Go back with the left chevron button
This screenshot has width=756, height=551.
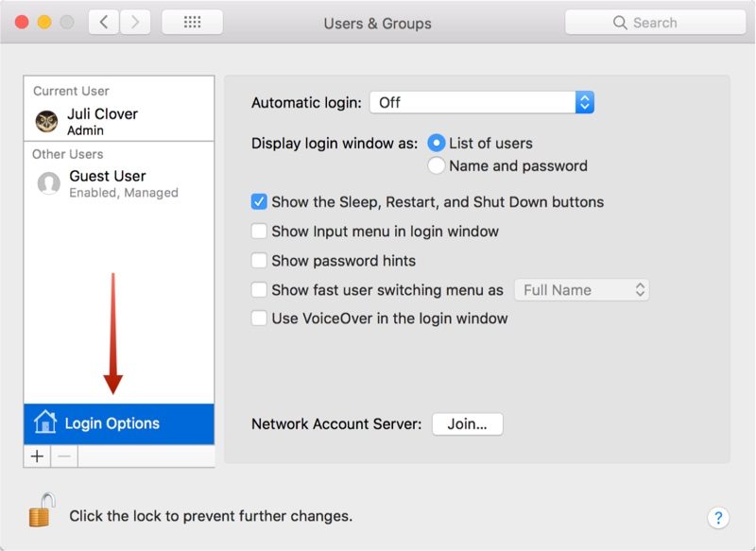[x=104, y=22]
